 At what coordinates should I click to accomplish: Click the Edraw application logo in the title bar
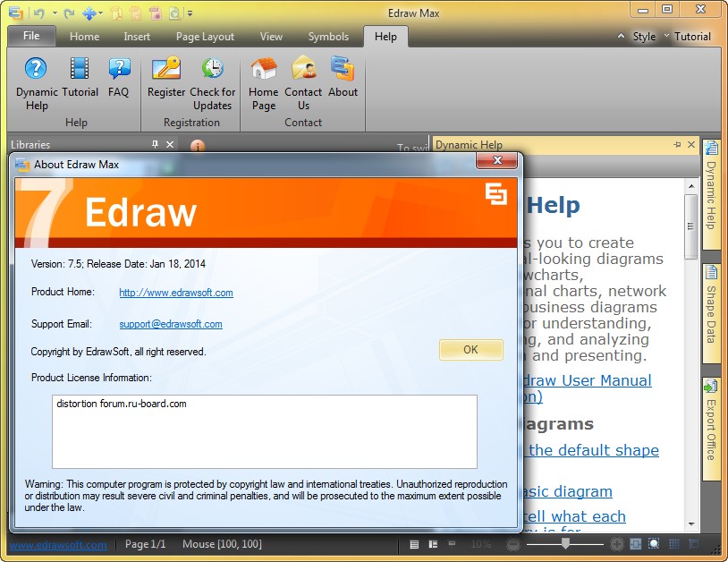pyautogui.click(x=16, y=13)
